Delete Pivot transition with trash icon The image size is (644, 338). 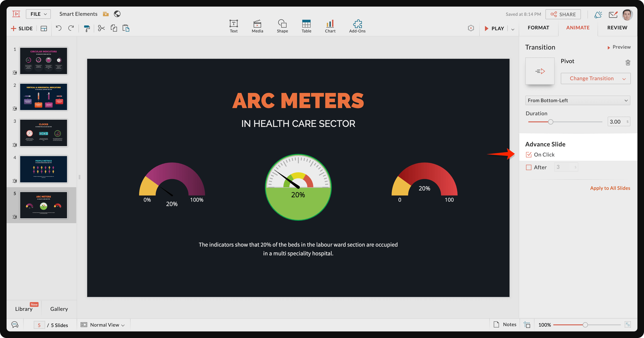(628, 62)
